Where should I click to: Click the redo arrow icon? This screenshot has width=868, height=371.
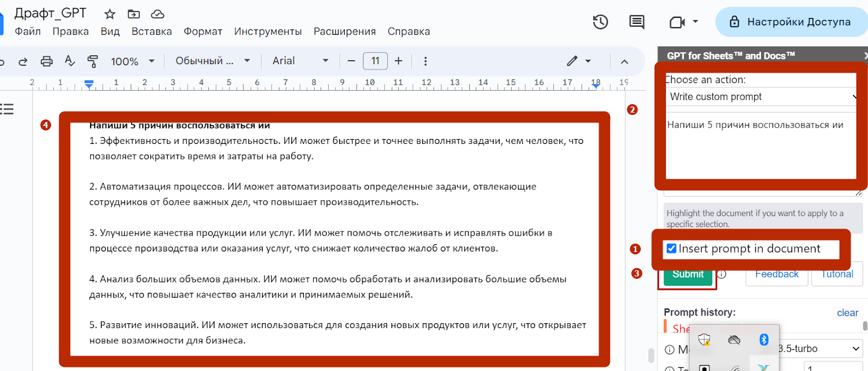tap(23, 61)
